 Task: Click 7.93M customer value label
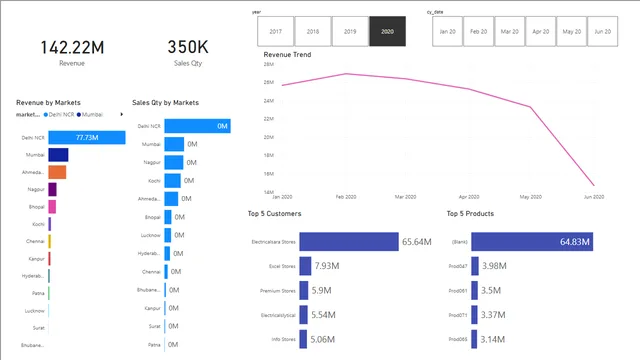[327, 266]
